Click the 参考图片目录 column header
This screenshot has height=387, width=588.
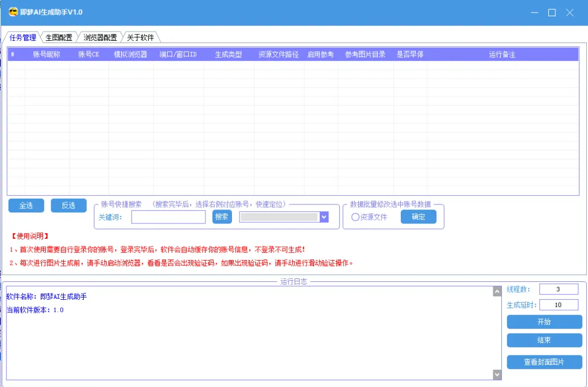point(365,55)
